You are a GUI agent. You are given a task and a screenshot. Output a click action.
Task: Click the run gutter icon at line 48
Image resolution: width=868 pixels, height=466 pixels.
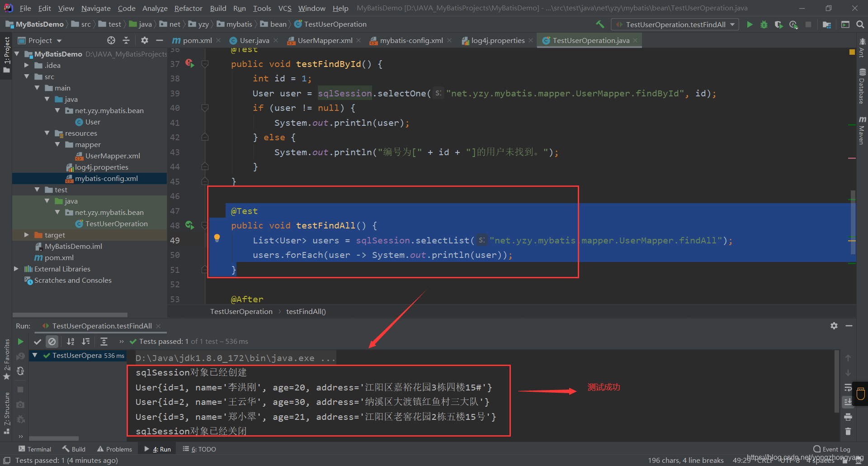(189, 225)
